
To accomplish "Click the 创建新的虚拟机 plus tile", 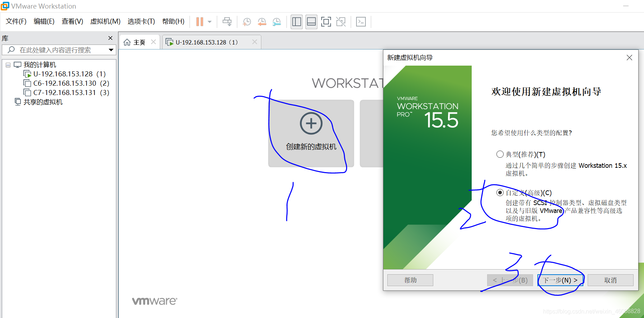I will (x=311, y=133).
